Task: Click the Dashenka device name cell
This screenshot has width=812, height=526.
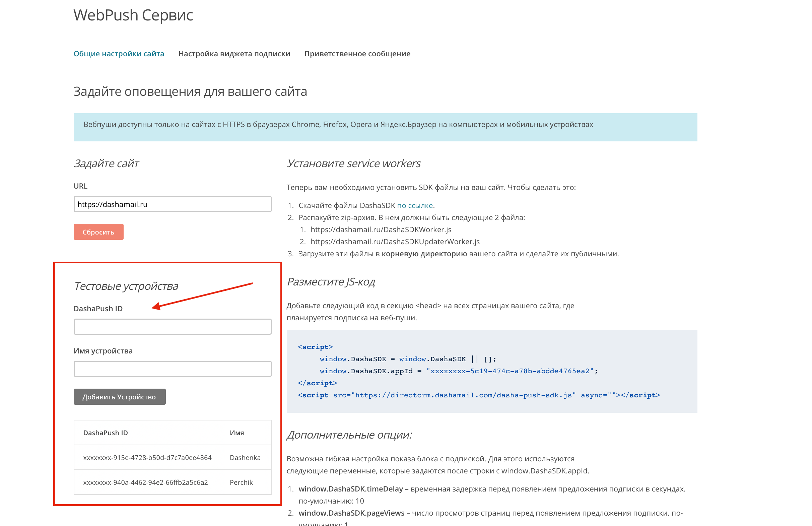Action: (245, 457)
